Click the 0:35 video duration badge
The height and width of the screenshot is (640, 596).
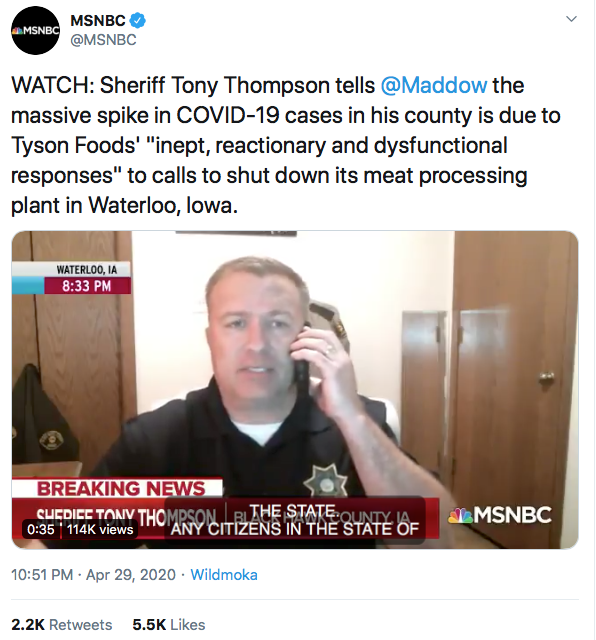40,529
